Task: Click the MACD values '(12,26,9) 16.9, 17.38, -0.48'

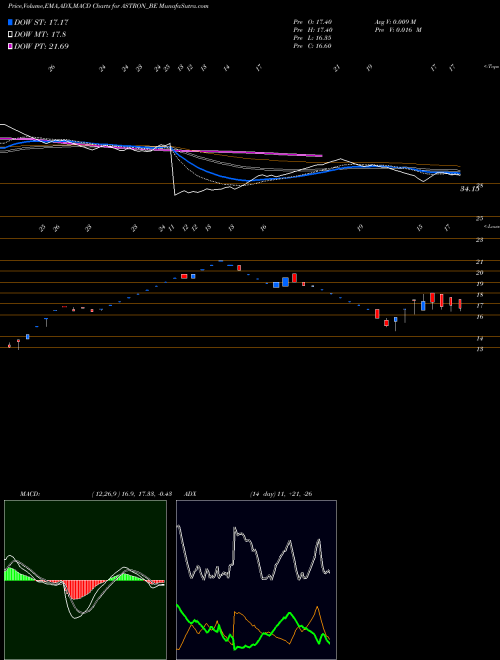Action: click(x=131, y=494)
